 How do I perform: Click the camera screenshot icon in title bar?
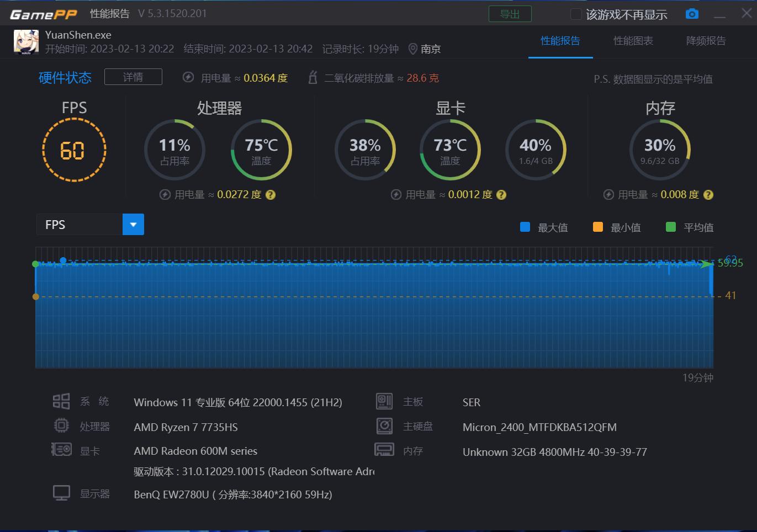(x=692, y=14)
